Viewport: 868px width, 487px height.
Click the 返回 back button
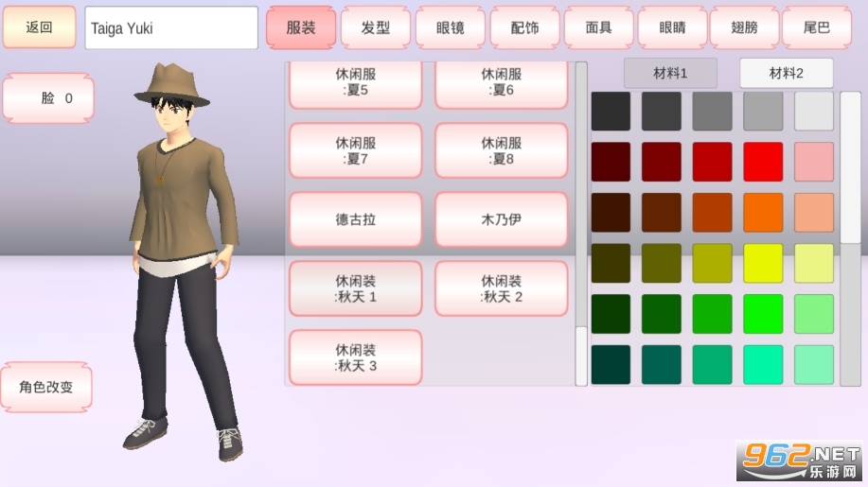[x=39, y=28]
